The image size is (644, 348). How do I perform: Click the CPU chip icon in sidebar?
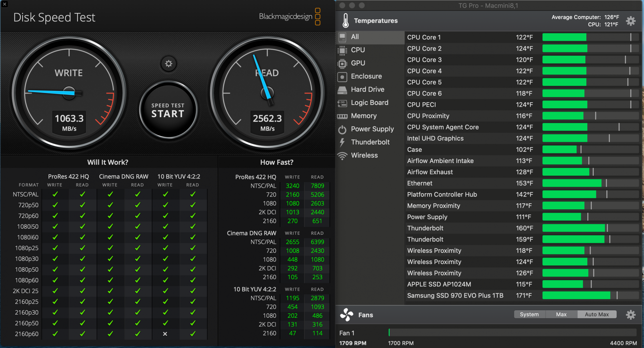pos(342,50)
